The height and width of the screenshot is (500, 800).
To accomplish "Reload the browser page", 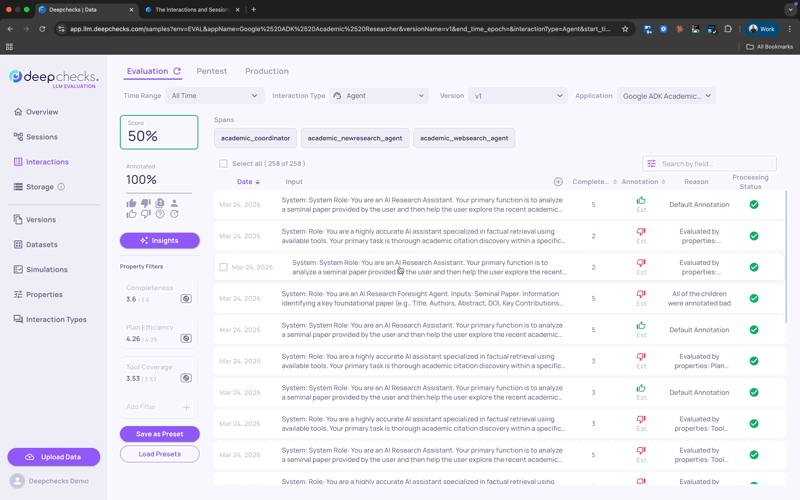I will coord(42,29).
